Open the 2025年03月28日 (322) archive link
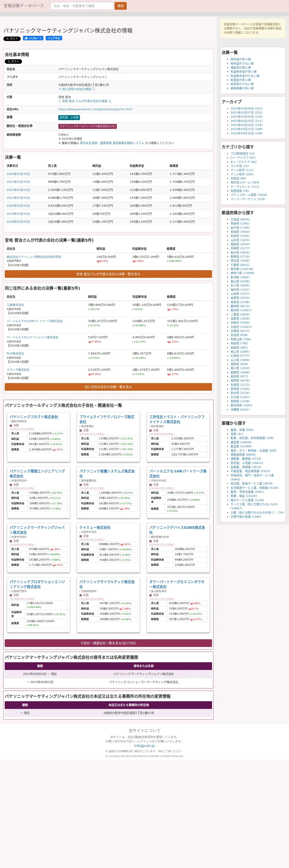 point(246,109)
